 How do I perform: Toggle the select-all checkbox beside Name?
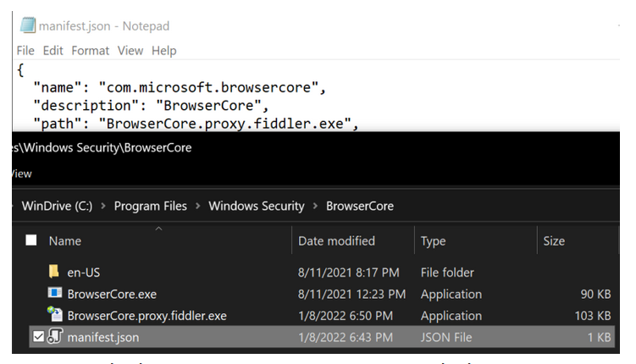click(31, 241)
